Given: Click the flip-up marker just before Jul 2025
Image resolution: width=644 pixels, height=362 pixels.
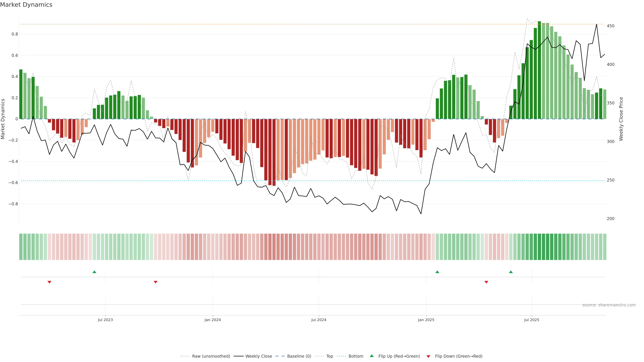Looking at the screenshot, I should (x=511, y=272).
